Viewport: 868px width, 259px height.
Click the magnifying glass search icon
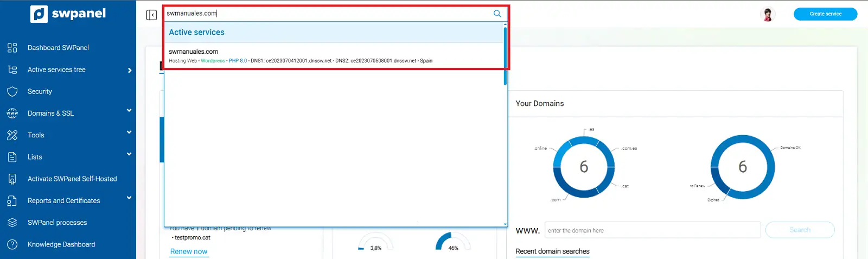pos(497,14)
